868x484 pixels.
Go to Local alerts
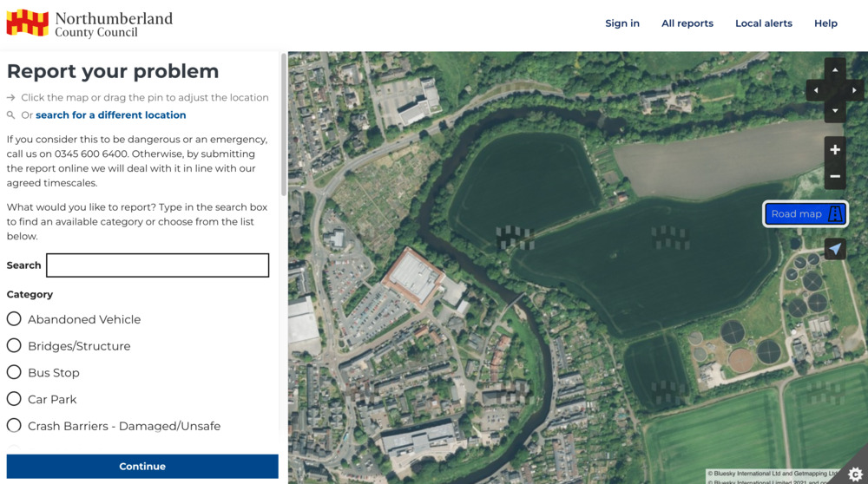click(763, 23)
